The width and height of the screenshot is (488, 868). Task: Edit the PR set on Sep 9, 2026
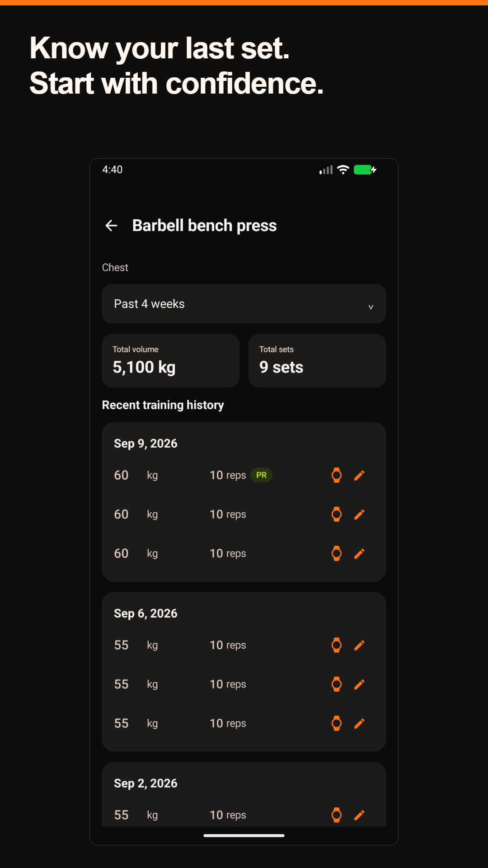(x=359, y=475)
